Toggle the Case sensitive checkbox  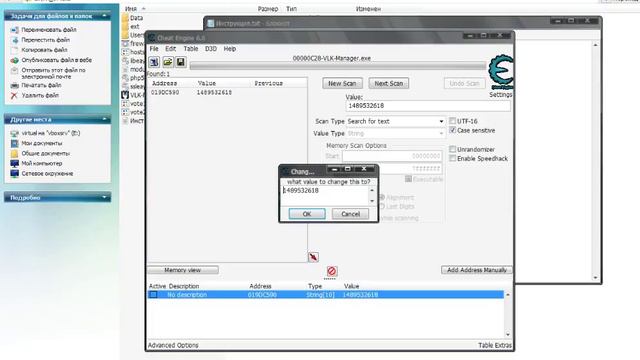pyautogui.click(x=452, y=130)
